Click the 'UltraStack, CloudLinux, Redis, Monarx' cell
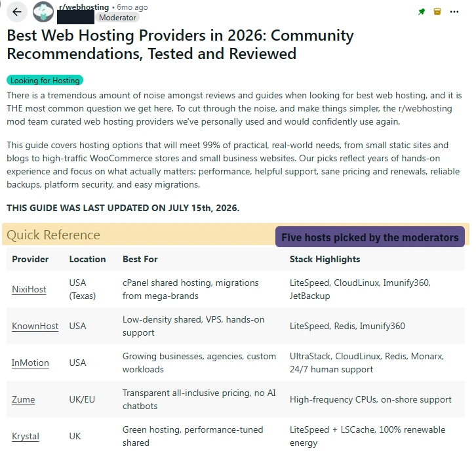This screenshot has height=455, width=476. pos(367,363)
